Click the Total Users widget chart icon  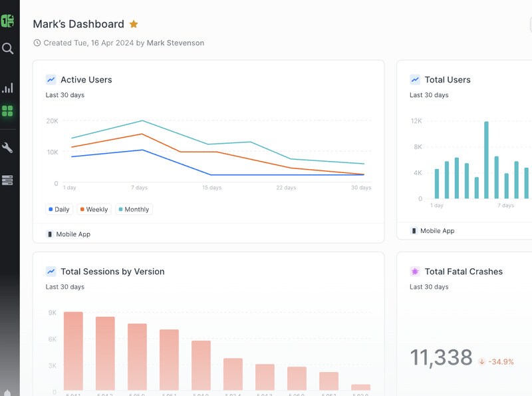pyautogui.click(x=415, y=80)
